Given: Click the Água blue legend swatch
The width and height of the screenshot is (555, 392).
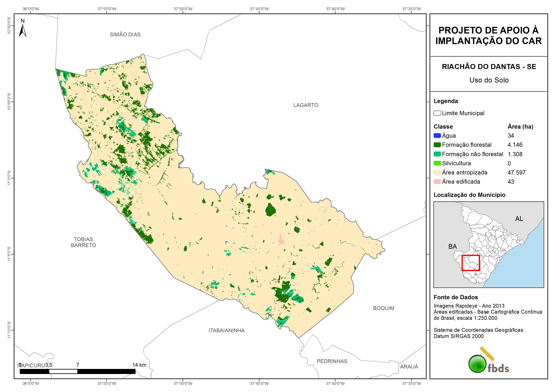Looking at the screenshot, I should 437,136.
